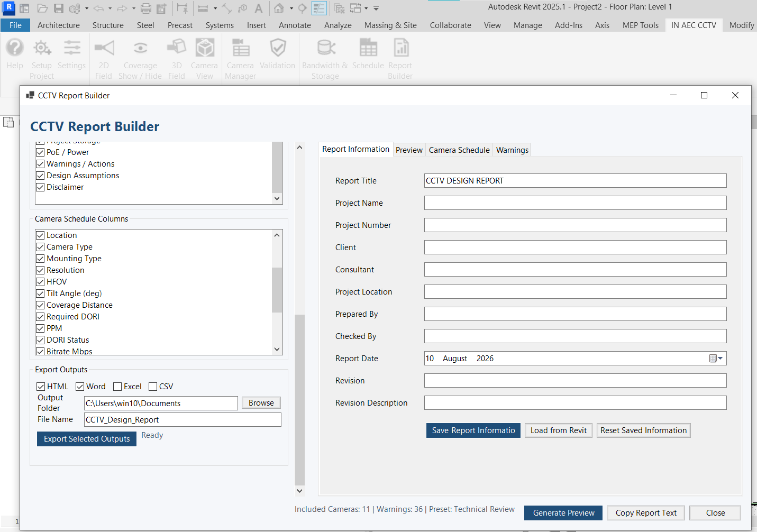
Task: Click the Open folder icon in quick access toolbar
Action: [x=43, y=8]
